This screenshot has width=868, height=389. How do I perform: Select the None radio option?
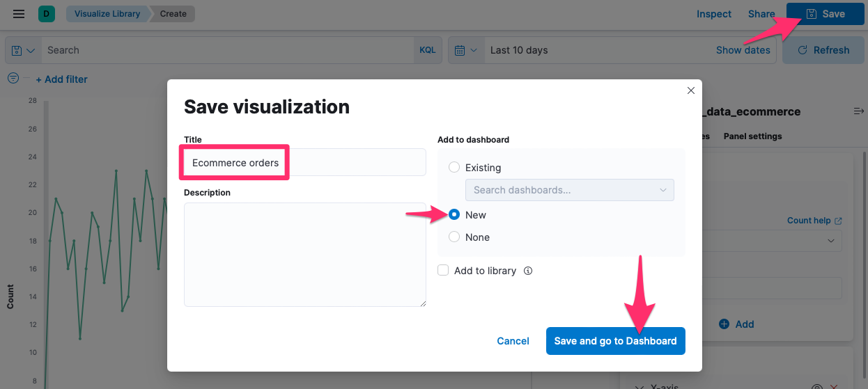pos(454,237)
